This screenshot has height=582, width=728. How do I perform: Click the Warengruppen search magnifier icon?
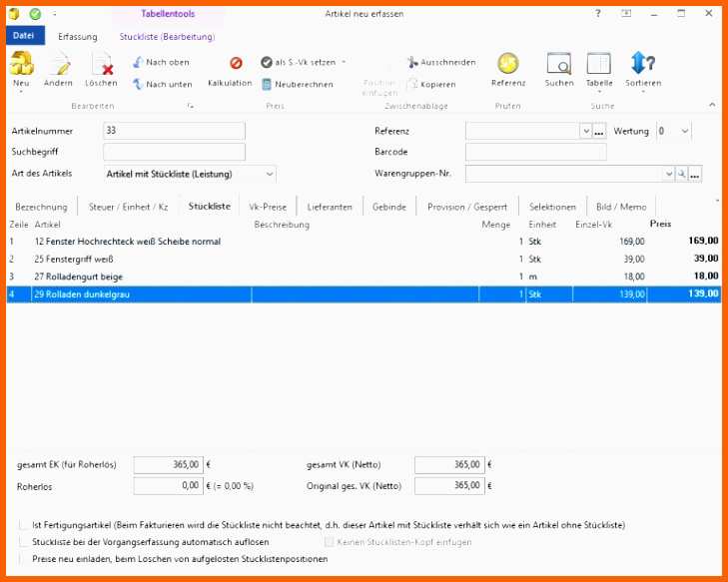tap(682, 174)
